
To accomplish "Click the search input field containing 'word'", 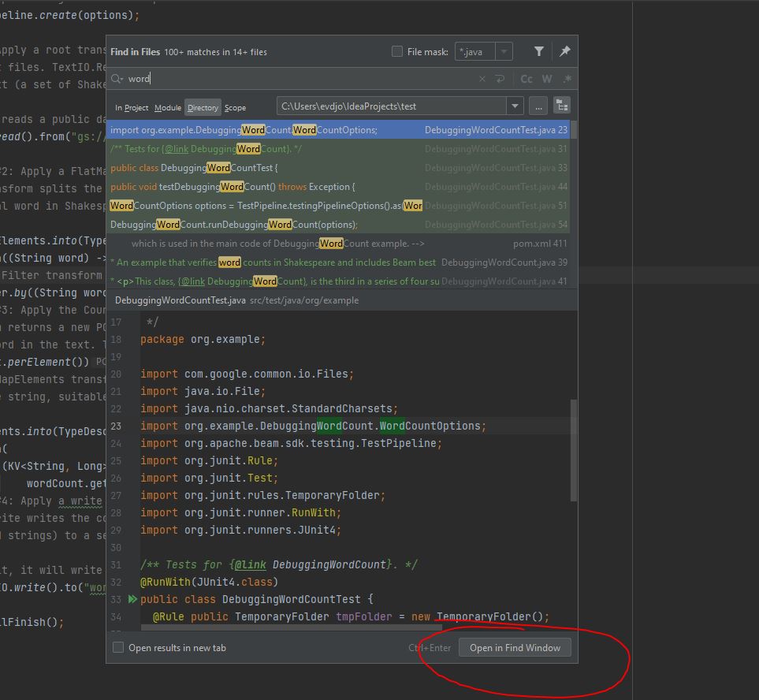I will click(300, 79).
